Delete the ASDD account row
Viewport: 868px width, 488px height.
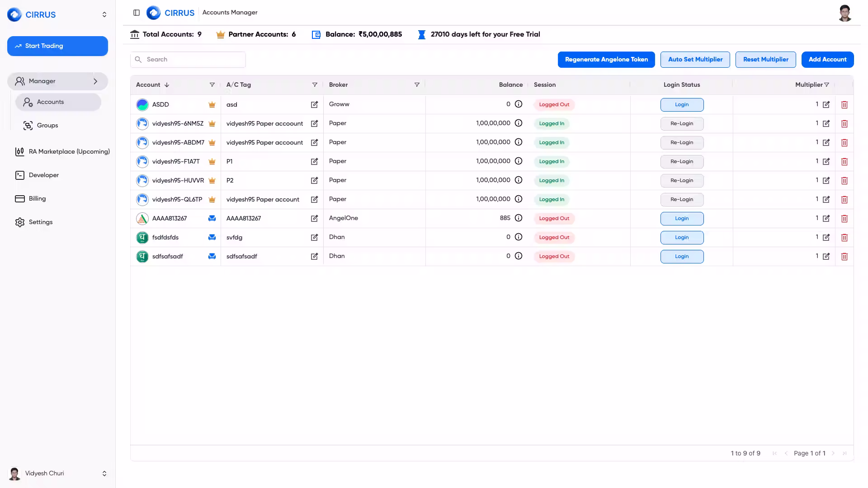844,105
